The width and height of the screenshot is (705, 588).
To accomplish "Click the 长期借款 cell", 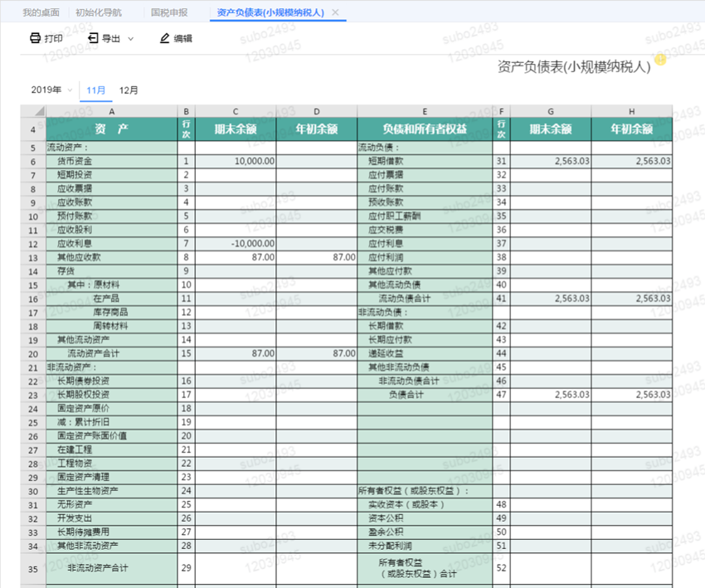I will (x=425, y=327).
